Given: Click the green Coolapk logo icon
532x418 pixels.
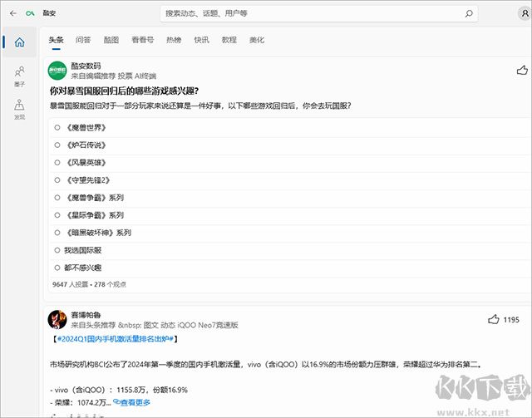Looking at the screenshot, I should coord(30,13).
